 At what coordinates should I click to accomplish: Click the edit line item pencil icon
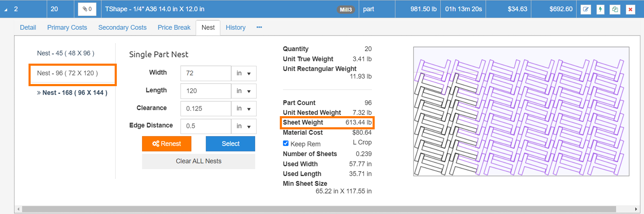(x=585, y=9)
